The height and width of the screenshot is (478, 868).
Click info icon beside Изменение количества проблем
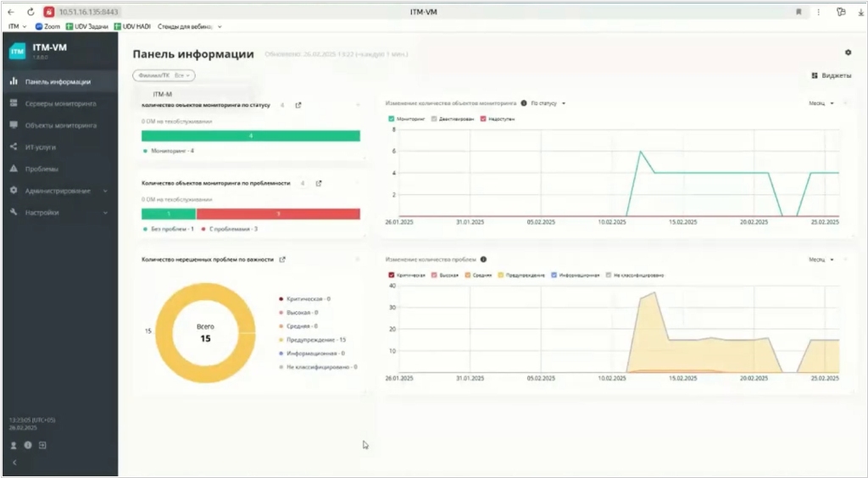point(483,259)
